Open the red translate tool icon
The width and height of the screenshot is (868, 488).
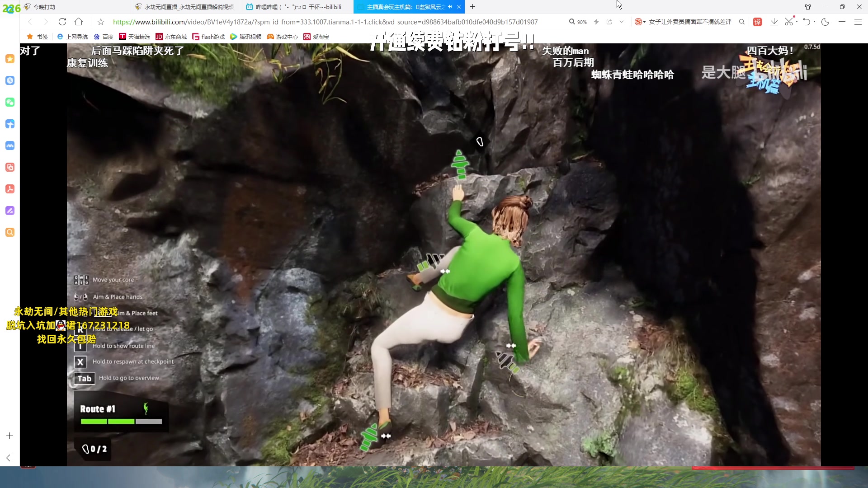pos(758,22)
